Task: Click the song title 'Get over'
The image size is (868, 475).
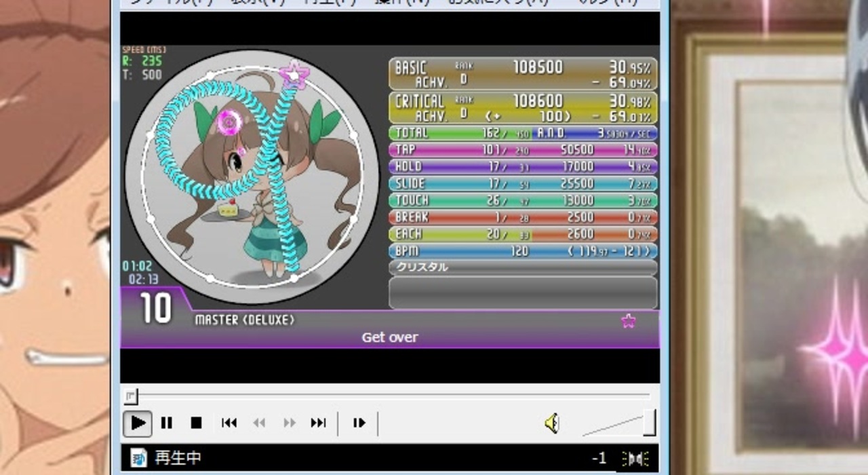Action: 390,337
